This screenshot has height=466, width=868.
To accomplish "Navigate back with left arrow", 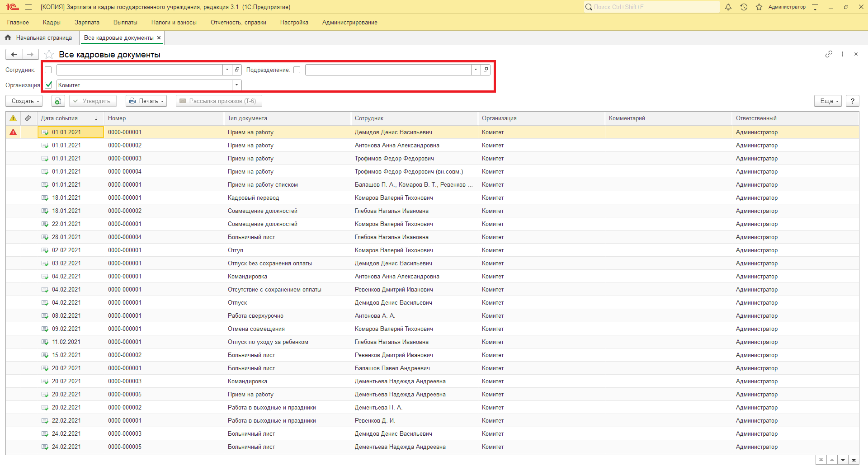I will pyautogui.click(x=14, y=54).
